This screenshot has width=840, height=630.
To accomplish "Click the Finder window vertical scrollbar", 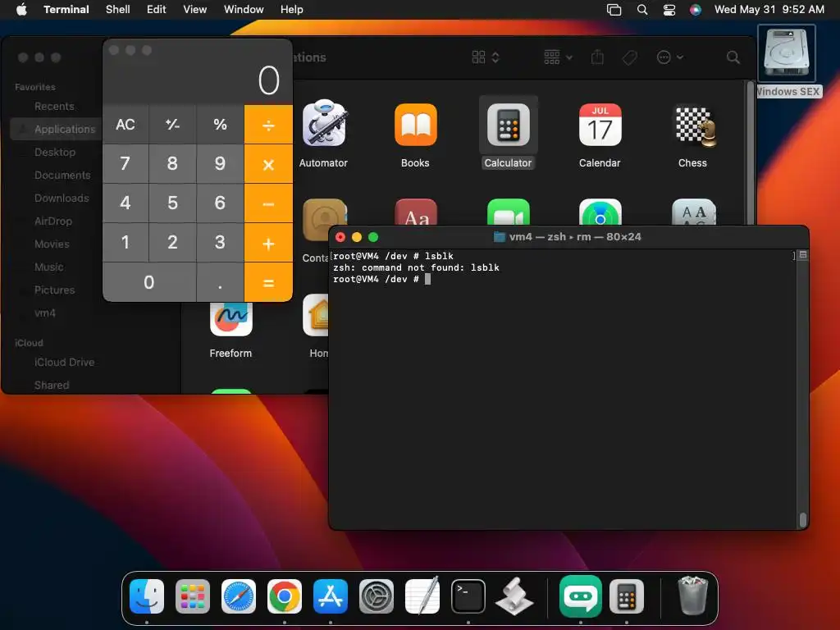I will [x=750, y=153].
